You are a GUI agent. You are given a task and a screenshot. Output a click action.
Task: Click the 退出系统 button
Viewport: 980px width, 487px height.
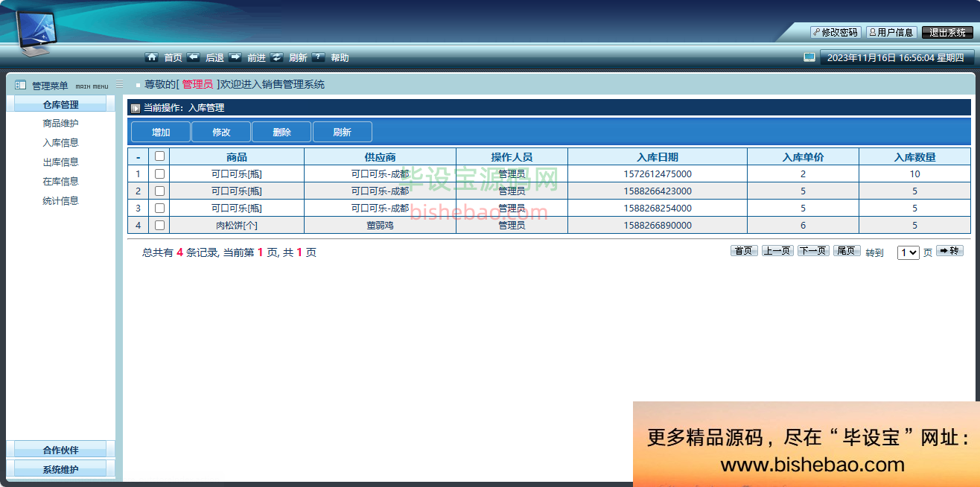[947, 33]
